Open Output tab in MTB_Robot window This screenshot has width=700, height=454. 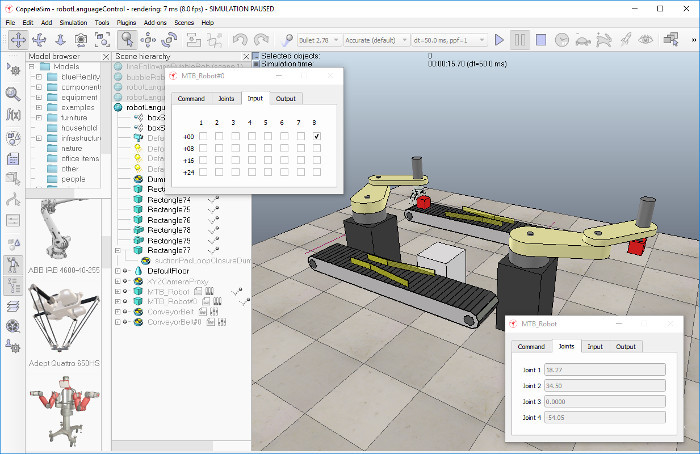pyautogui.click(x=625, y=346)
